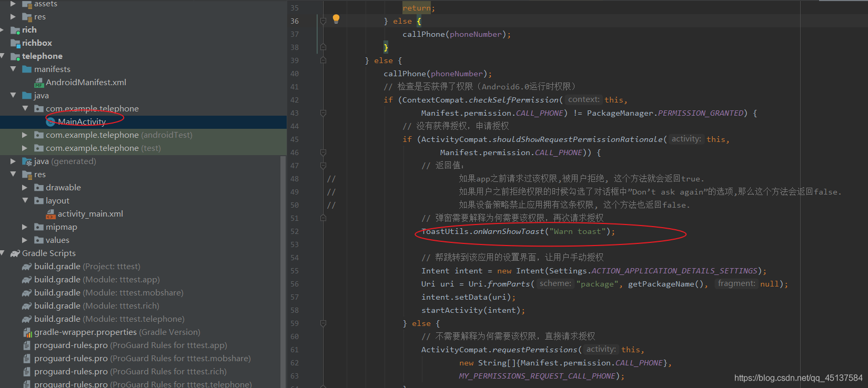Screen dimensions: 868x388
Task: Collapse the Gradle Scripts node
Action: pos(3,253)
